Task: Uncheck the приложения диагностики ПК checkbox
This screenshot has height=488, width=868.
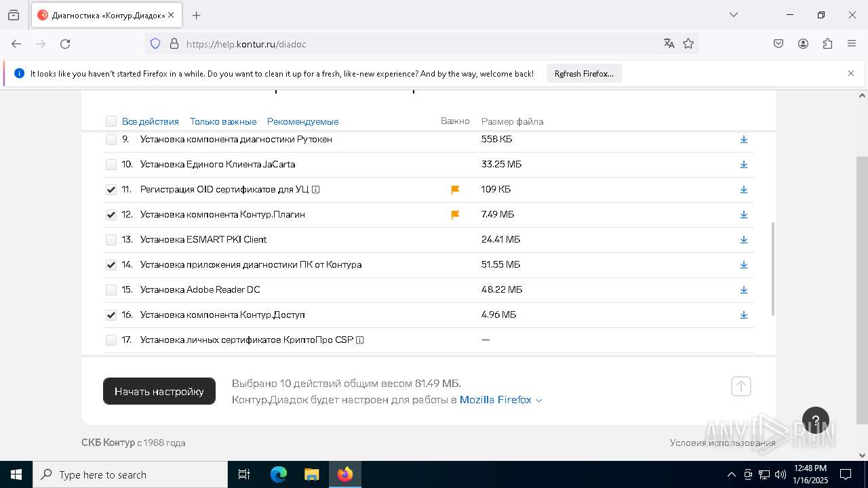Action: tap(111, 265)
